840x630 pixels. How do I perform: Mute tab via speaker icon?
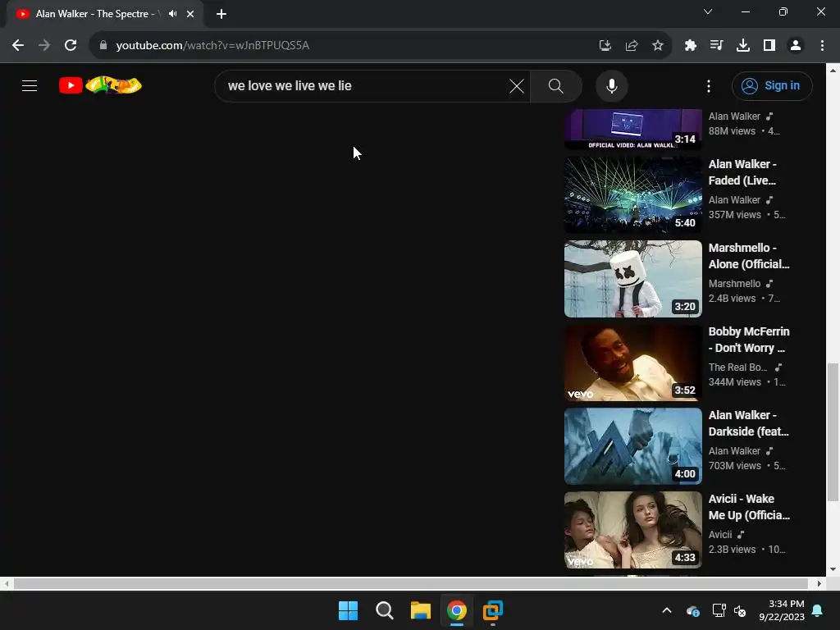[x=172, y=14]
